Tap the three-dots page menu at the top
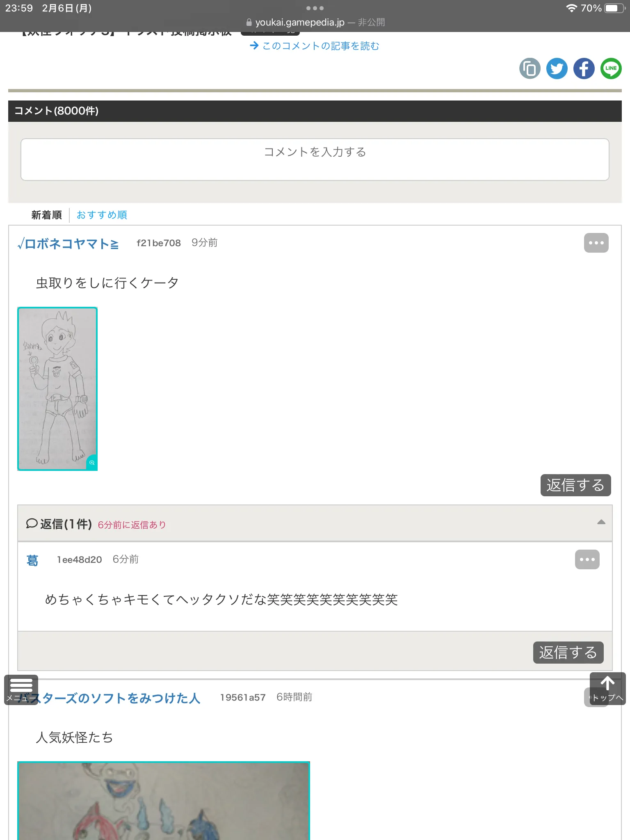The height and width of the screenshot is (840, 630). pyautogui.click(x=315, y=8)
